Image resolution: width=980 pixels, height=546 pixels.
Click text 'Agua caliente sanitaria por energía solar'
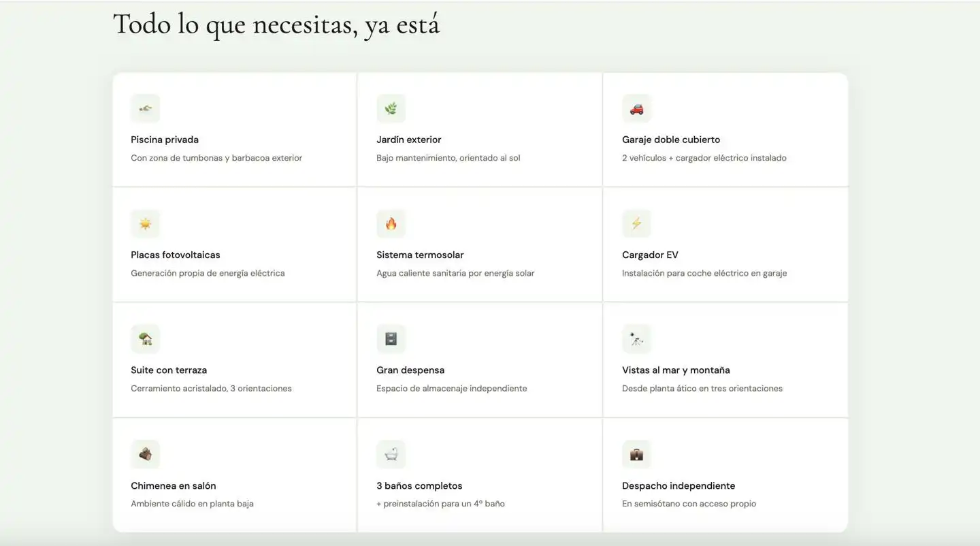[455, 273]
